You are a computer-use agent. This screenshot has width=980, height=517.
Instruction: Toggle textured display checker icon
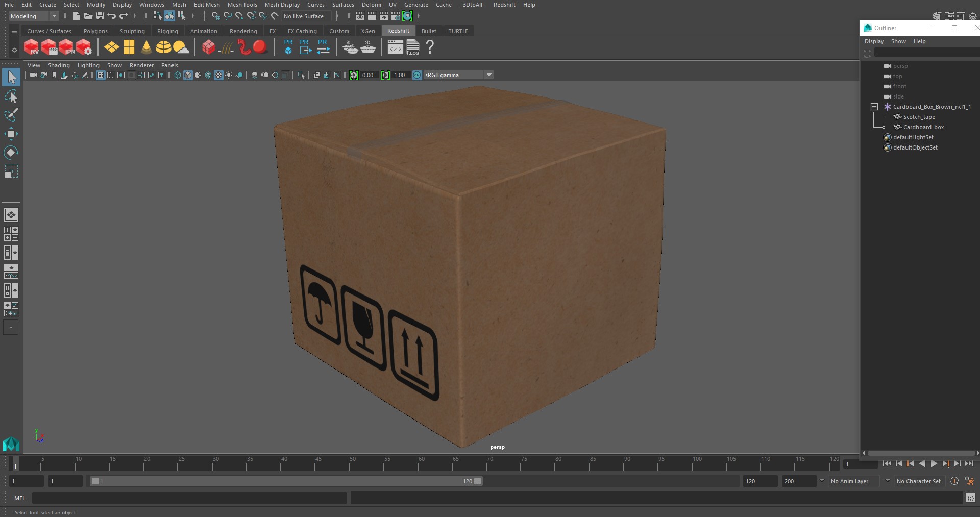[218, 75]
